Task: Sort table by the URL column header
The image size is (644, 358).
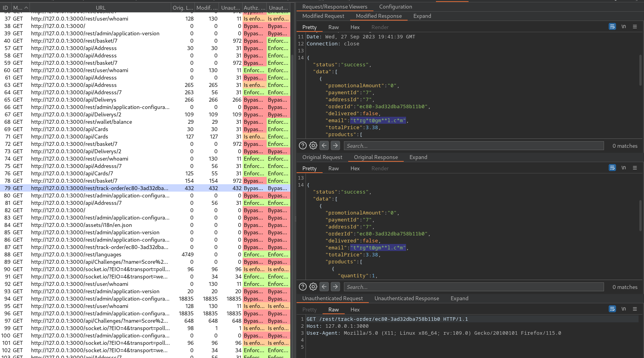Action: pos(101,8)
